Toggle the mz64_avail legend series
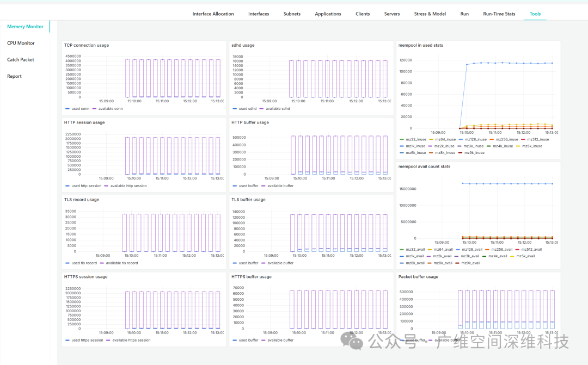Viewport: 588px width, 365px height. (x=440, y=250)
